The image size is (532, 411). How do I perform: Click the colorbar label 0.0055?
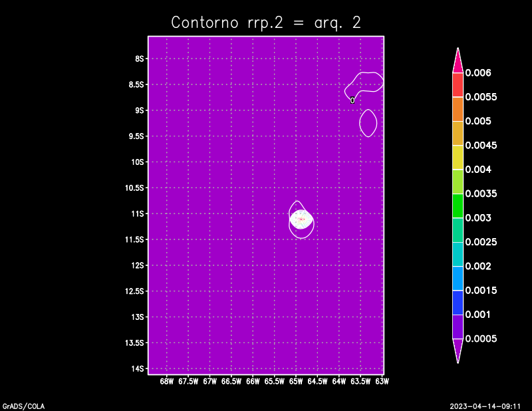click(x=481, y=97)
